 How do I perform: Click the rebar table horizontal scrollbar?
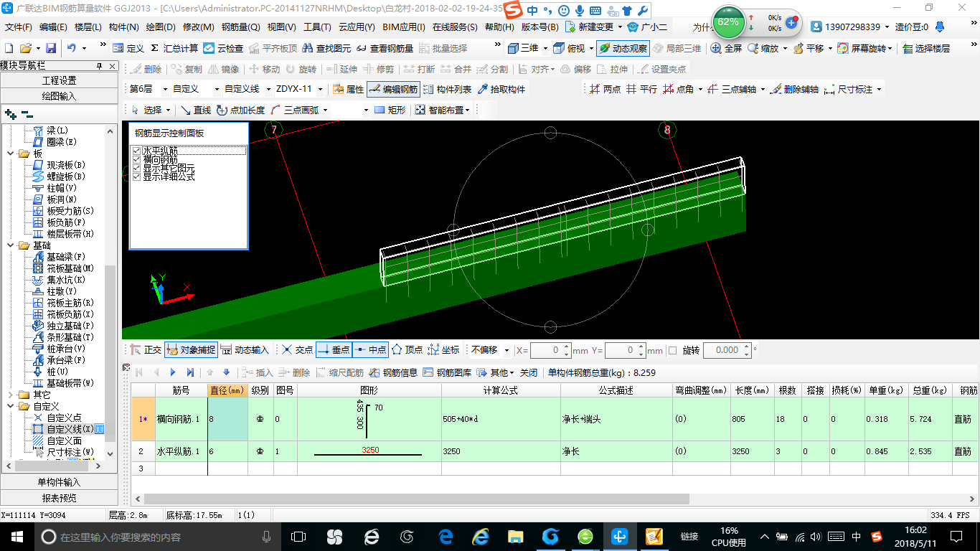[416, 499]
